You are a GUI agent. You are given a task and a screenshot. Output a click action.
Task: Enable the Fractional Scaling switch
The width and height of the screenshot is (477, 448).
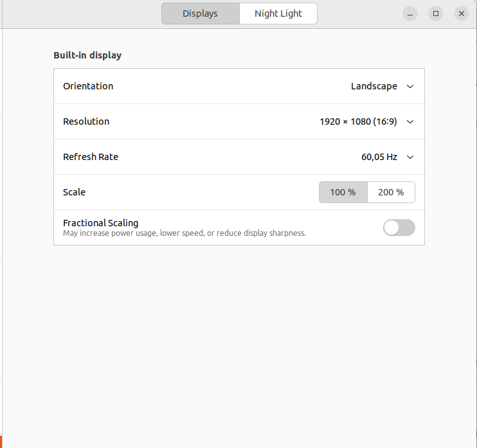tap(399, 228)
